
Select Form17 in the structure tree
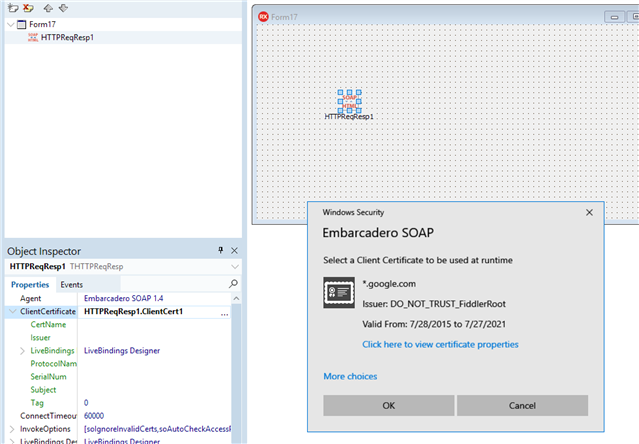[x=42, y=24]
